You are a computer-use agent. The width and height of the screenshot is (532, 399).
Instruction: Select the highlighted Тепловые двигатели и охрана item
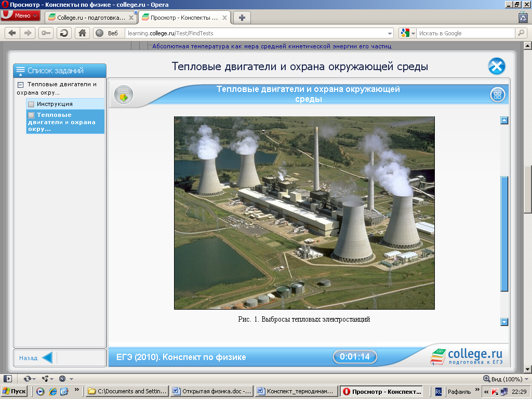coord(65,122)
